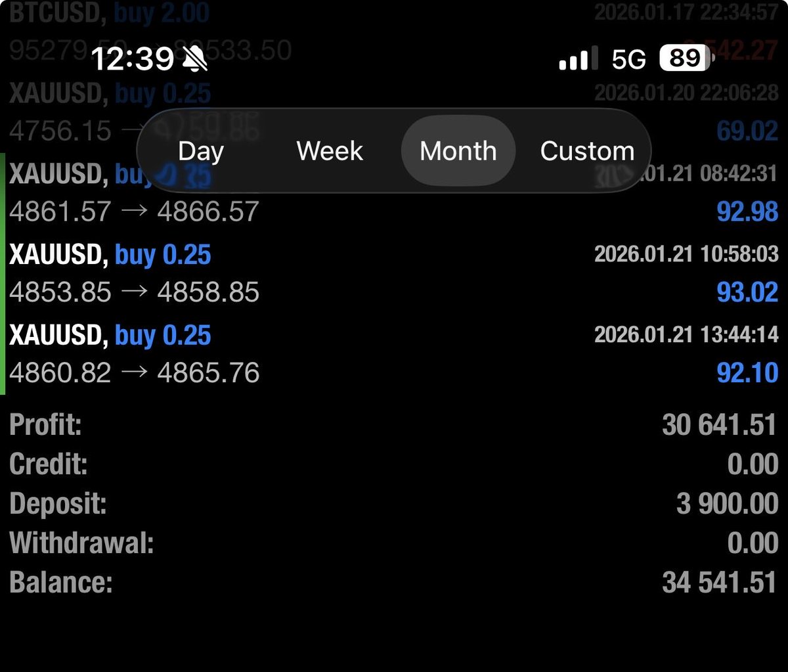Image resolution: width=788 pixels, height=672 pixels.
Task: Tap the dimmed BTCUSD buy 2.00 row
Action: tap(394, 32)
